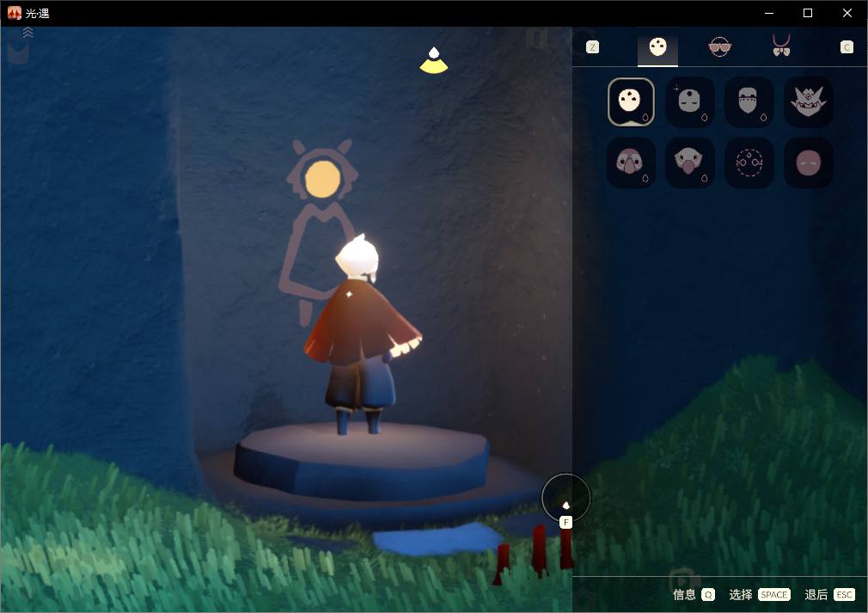The image size is (868, 613).
Task: Select the spiky horned demon mask
Action: pyautogui.click(x=808, y=102)
